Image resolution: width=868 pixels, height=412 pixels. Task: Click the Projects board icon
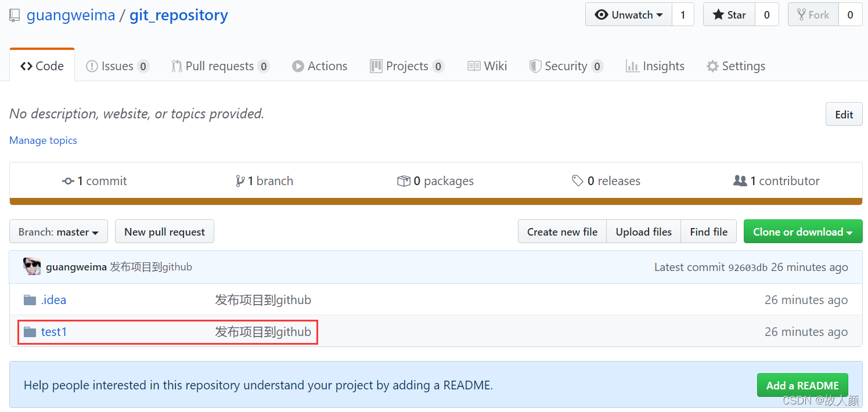(376, 66)
